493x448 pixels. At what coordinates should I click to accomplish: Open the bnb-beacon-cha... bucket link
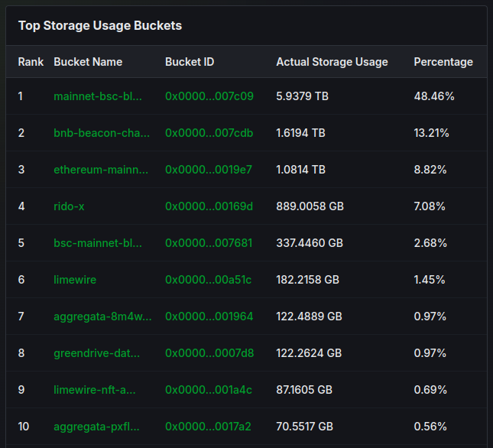[102, 133]
